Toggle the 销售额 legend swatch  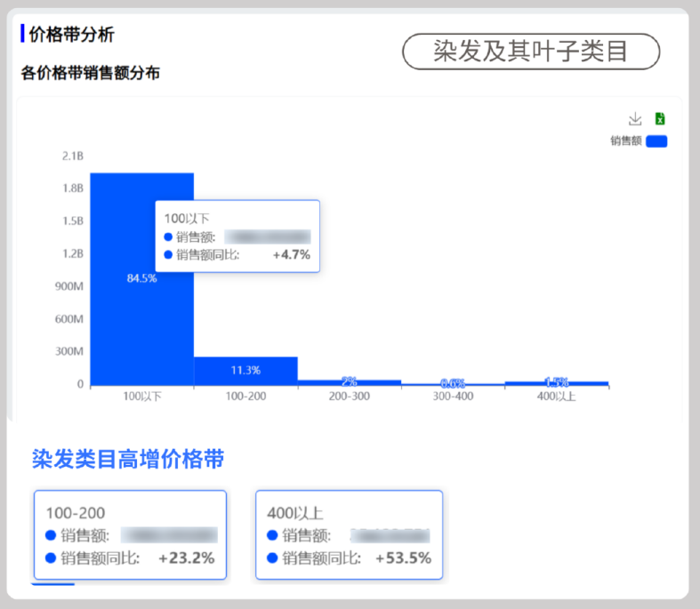656,141
